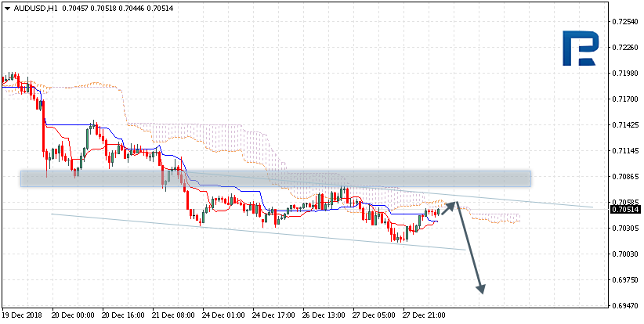
Task: Click the 0.71425 price axis label
Action: 625,125
